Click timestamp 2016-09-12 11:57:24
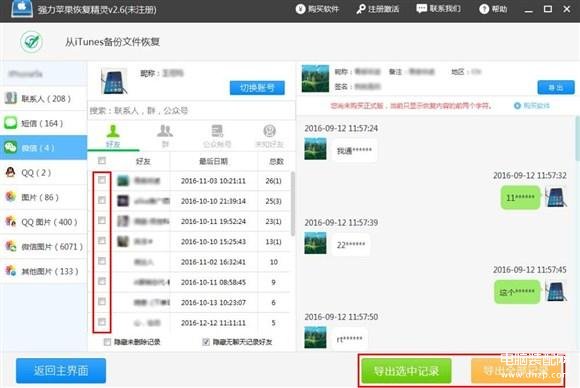This screenshot has height=388, width=580. pos(341,128)
